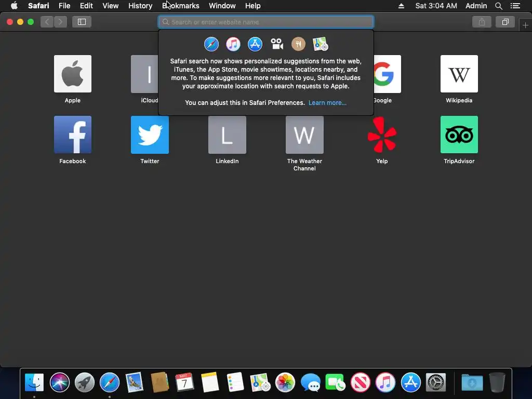
Task: Open Photos in the Dock
Action: pyautogui.click(x=285, y=382)
